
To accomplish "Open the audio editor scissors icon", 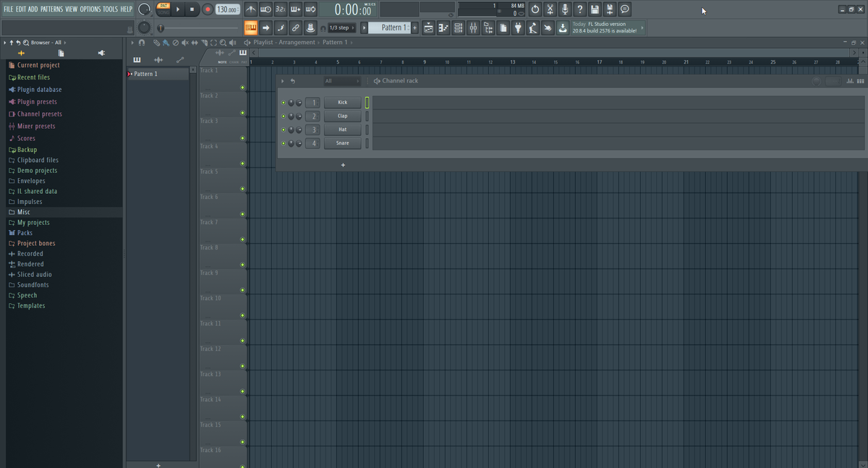I will [x=550, y=9].
